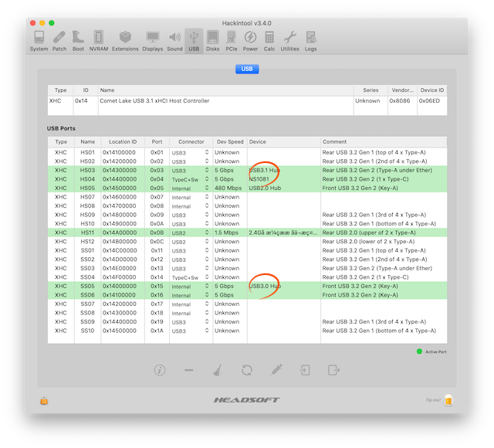Click comment 'Rear USB 2.0 (lower of 2 x Type-A)'
Screen dimensions: 494x448
(x=368, y=242)
